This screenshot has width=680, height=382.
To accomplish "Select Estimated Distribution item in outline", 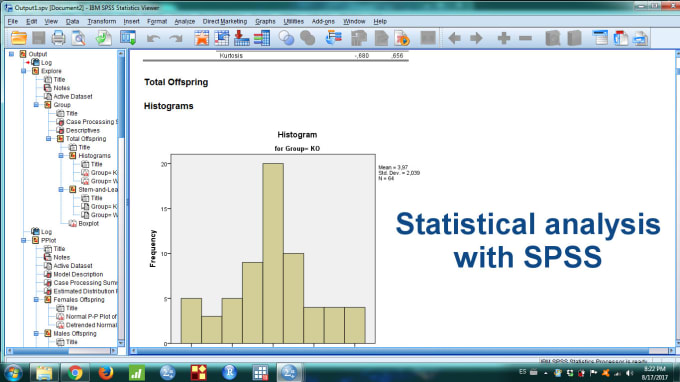I will (85, 291).
